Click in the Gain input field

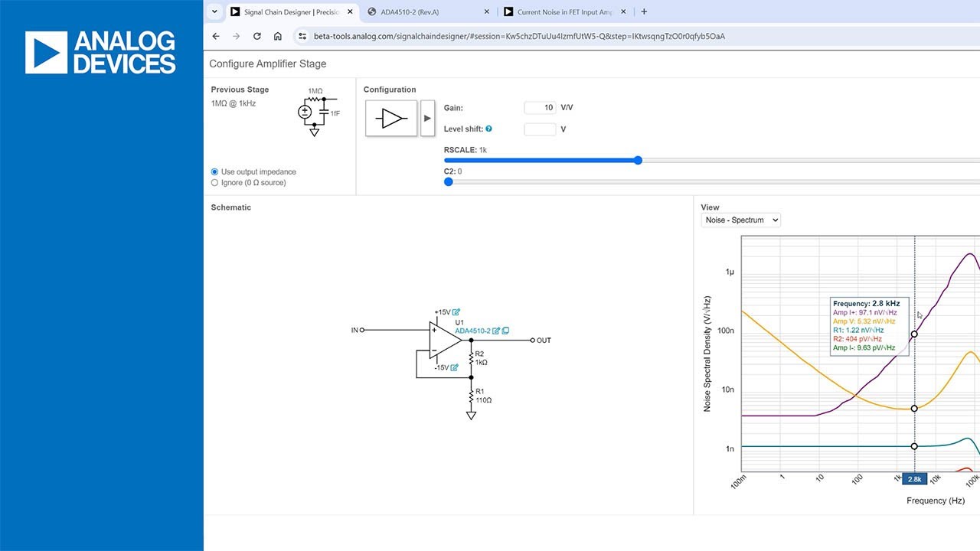[540, 108]
